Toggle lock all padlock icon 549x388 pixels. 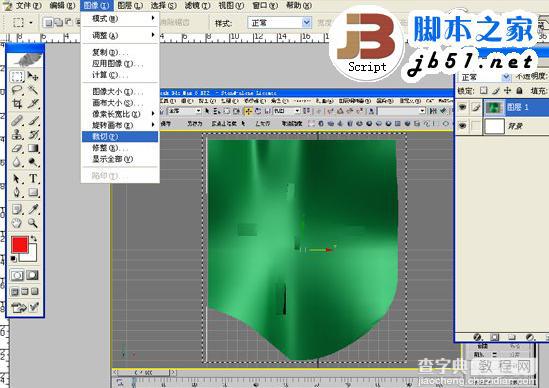pyautogui.click(x=520, y=91)
